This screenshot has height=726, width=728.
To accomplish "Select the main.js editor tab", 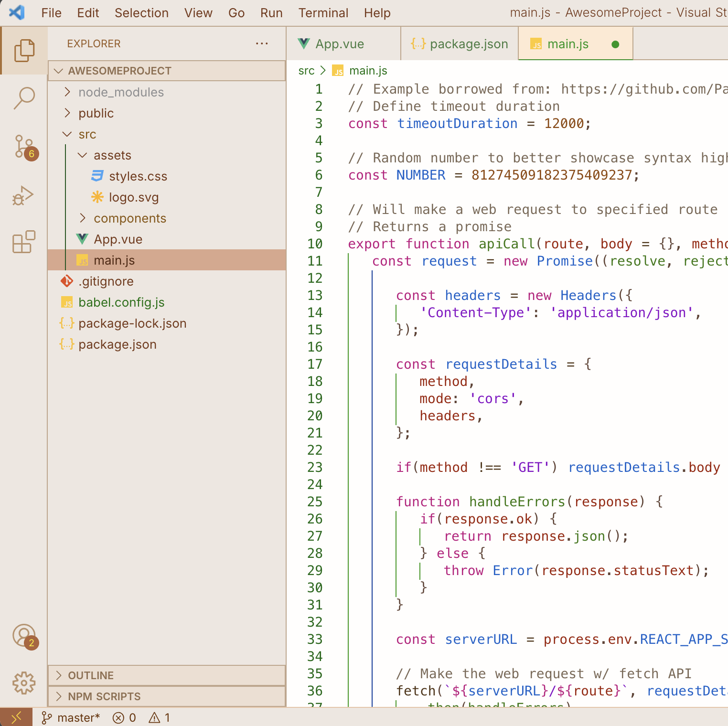I will tap(576, 44).
